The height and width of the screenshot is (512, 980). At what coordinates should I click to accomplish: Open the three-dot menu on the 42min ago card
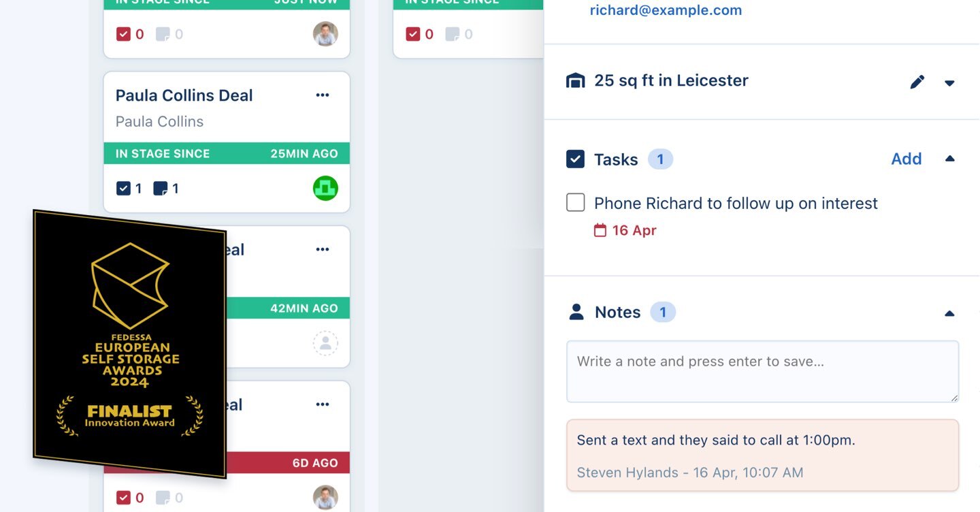tap(323, 250)
